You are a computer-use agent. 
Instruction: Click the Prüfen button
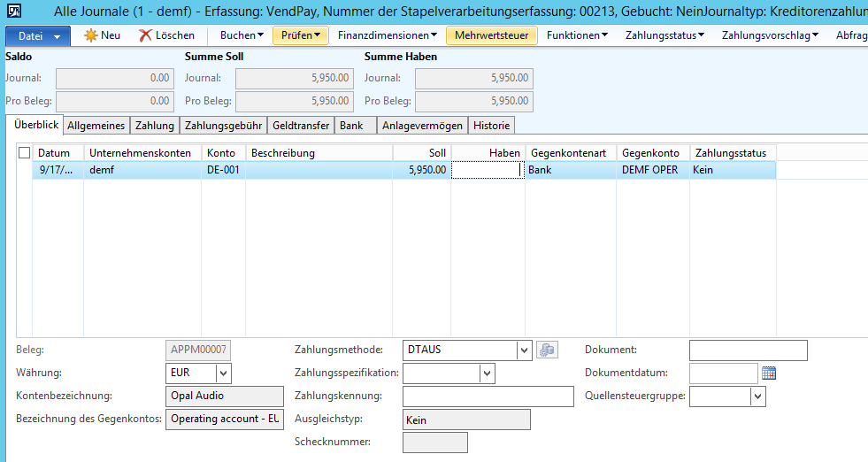coord(300,35)
